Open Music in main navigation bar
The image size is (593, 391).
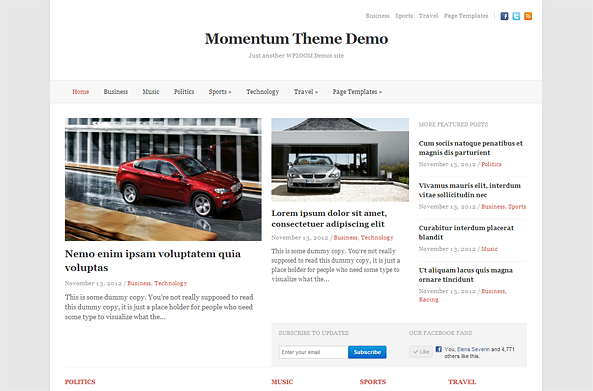click(151, 92)
